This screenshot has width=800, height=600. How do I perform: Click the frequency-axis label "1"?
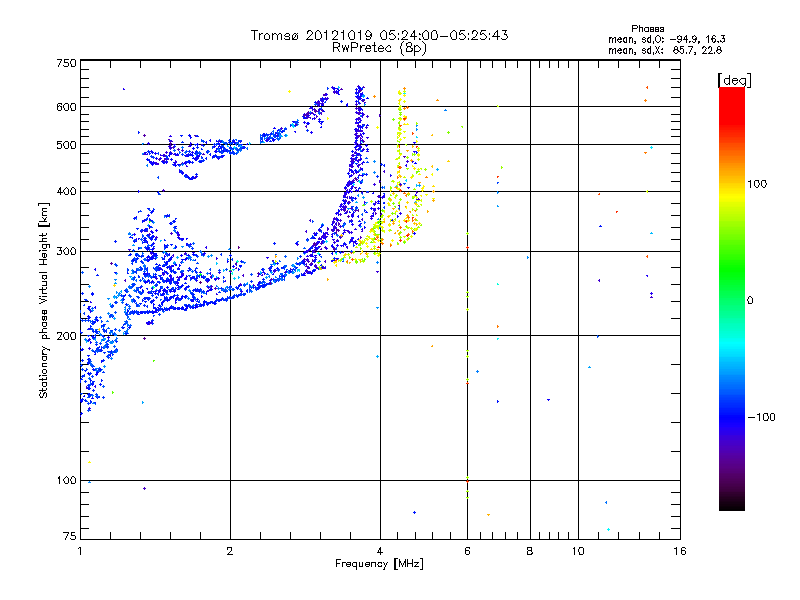(80, 551)
